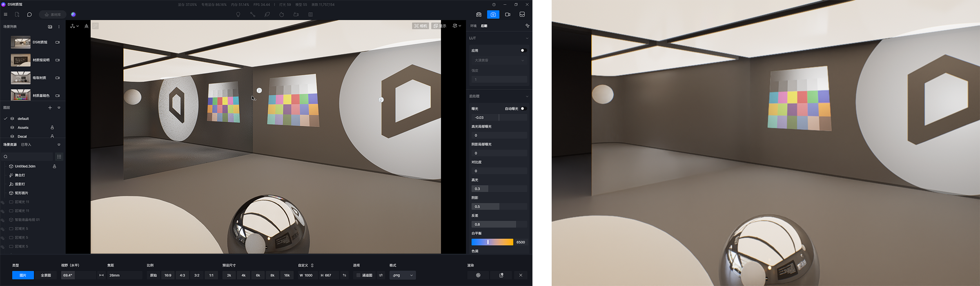Click the 相机 camera viewport button
The height and width of the screenshot is (286, 980).
click(421, 26)
